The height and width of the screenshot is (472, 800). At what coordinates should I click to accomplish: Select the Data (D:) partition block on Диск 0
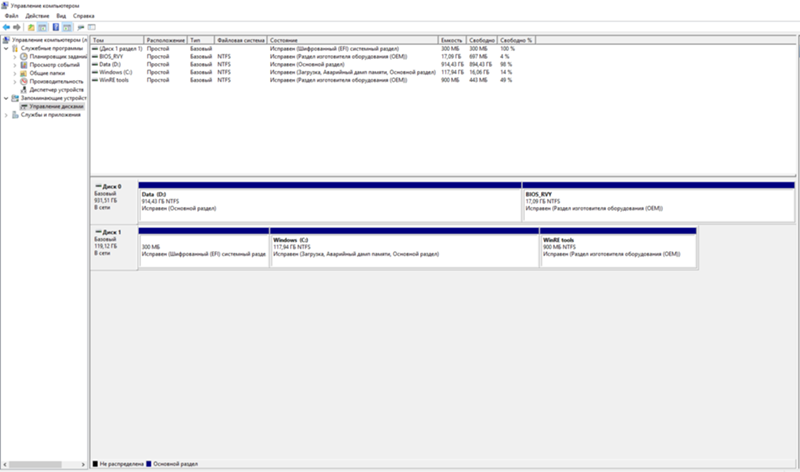(330, 202)
